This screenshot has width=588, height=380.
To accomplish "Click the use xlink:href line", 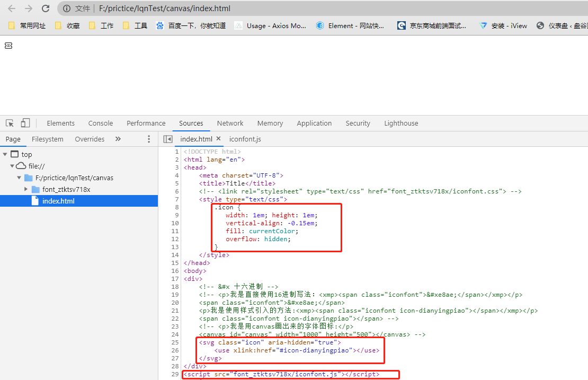I will pos(297,350).
